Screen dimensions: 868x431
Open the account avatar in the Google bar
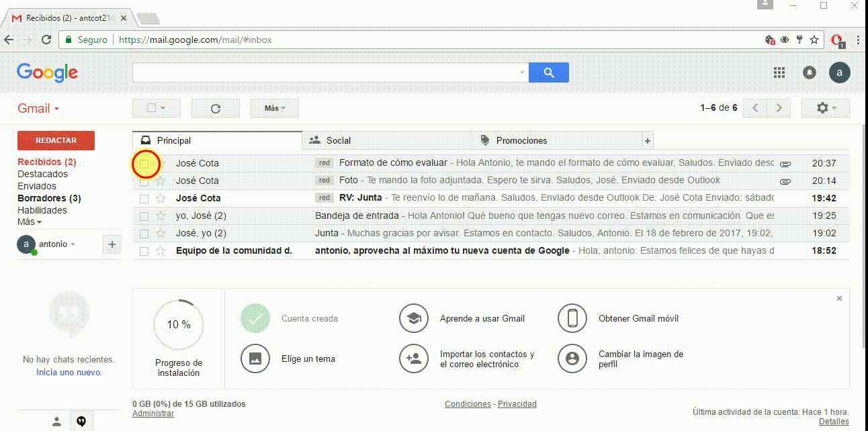point(839,73)
